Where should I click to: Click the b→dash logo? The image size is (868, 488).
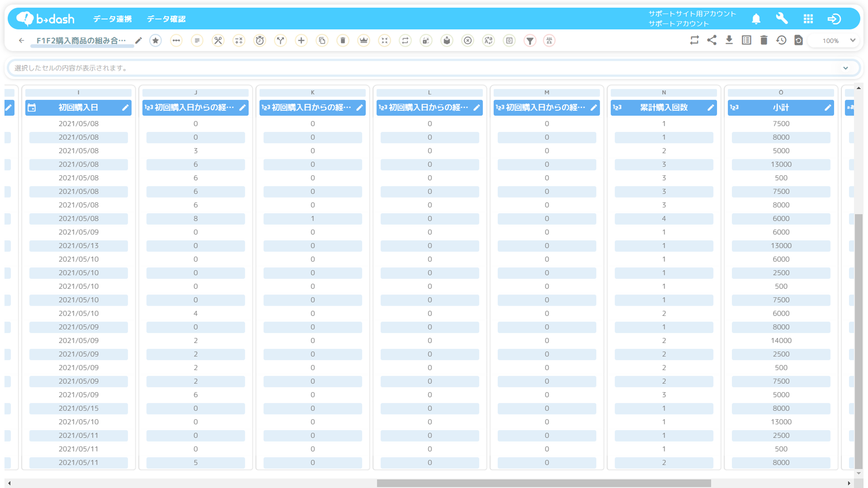tap(45, 19)
